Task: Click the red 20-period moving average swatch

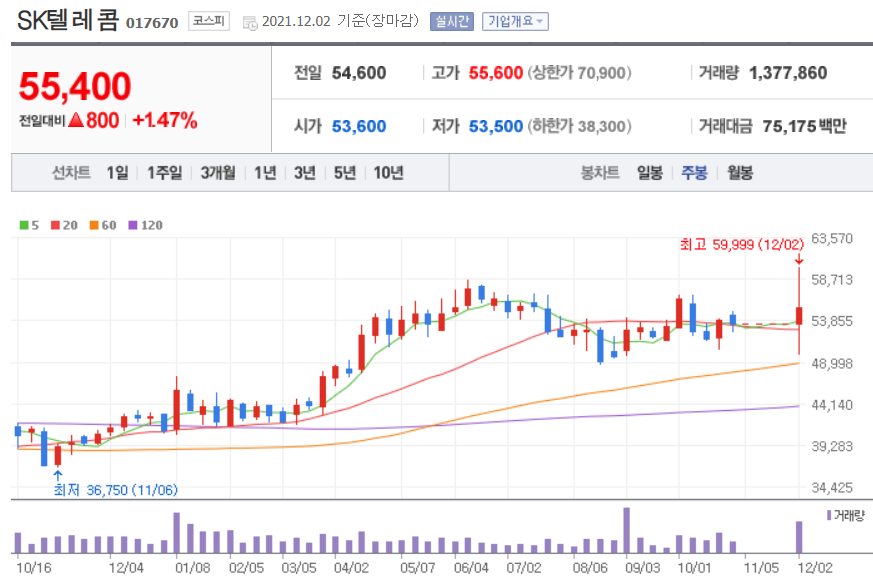Action: click(x=55, y=225)
